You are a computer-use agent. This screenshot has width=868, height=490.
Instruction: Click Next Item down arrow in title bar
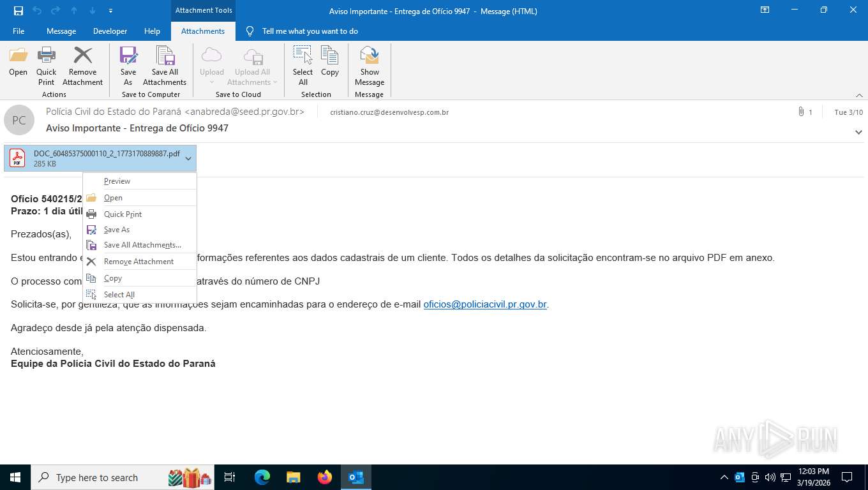pos(93,11)
